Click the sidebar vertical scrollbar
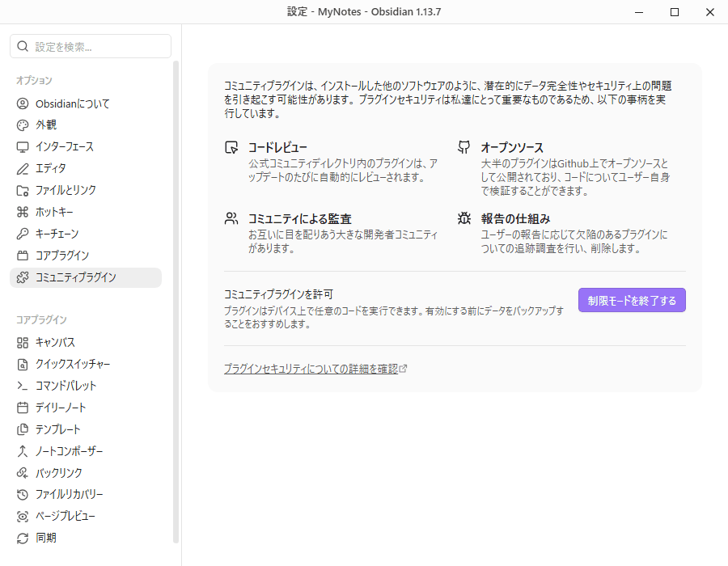Screen dimensions: 728x566 (176, 302)
